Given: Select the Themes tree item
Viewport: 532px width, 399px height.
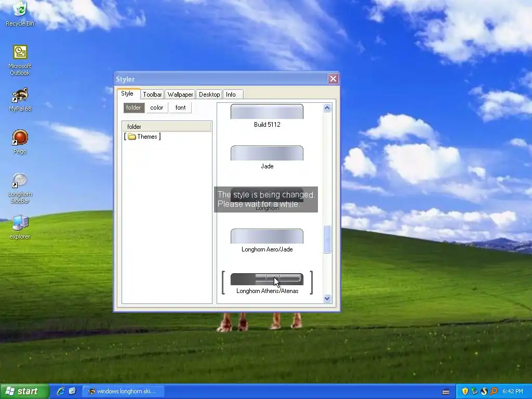Looking at the screenshot, I should coord(142,137).
